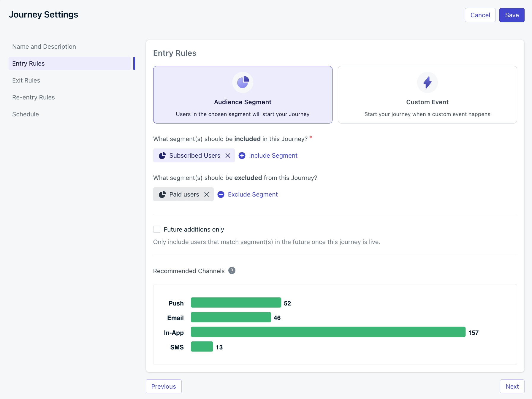
Task: Open the Schedule section
Action: point(25,114)
